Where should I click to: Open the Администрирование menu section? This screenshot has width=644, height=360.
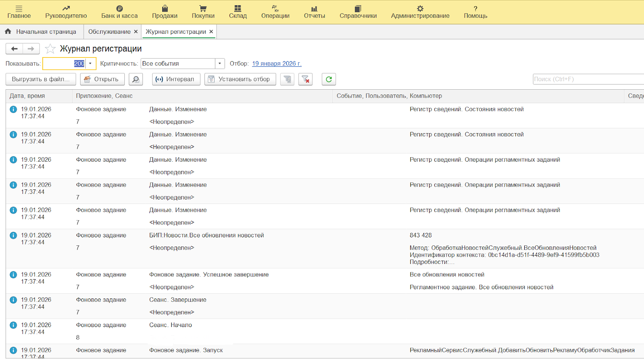click(x=420, y=12)
